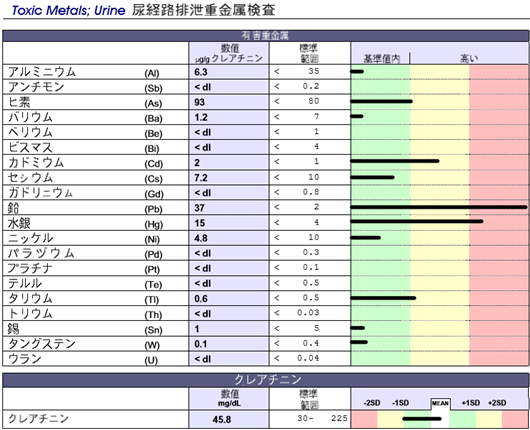
Task: Click the cesium value 7.2
Action: point(201,178)
